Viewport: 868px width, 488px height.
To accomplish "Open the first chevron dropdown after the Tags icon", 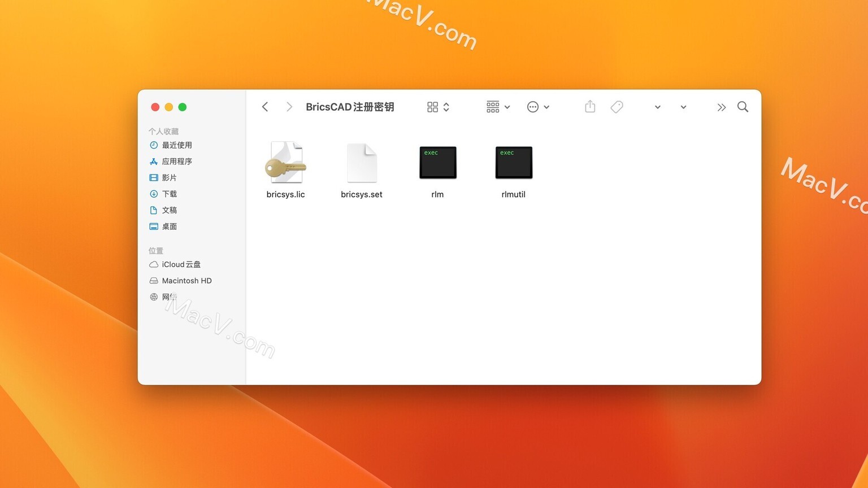I will click(x=658, y=107).
